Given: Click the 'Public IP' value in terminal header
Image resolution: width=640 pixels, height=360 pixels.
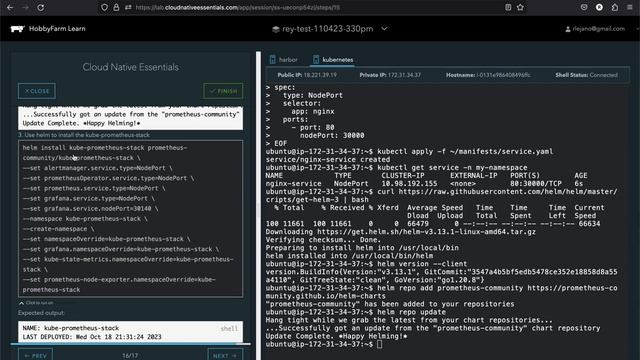Looking at the screenshot, I should (320, 75).
